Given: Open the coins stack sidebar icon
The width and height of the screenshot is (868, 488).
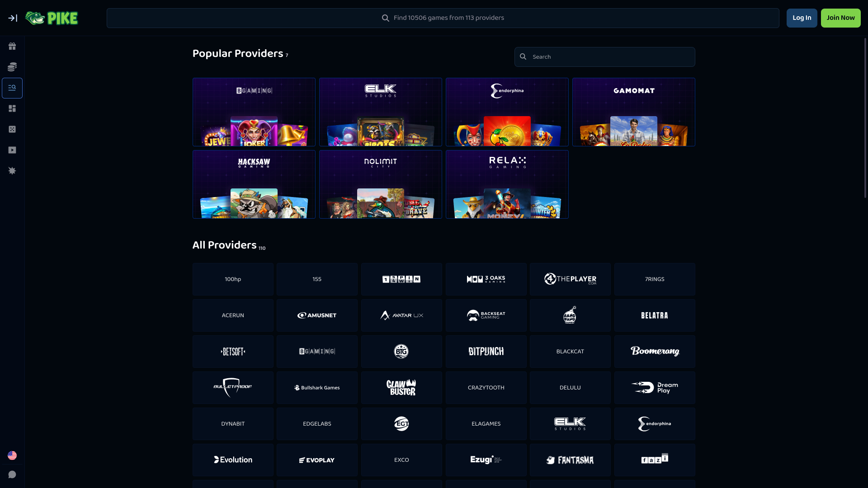Looking at the screenshot, I should pos(12,67).
